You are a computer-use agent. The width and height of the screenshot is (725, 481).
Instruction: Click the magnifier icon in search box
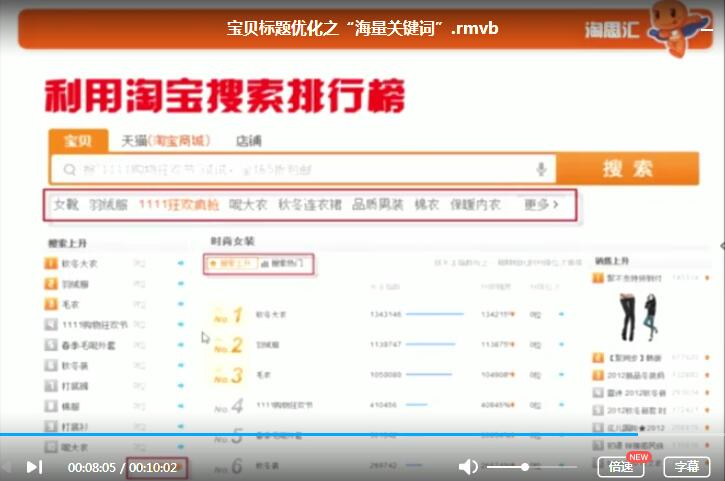(68, 170)
